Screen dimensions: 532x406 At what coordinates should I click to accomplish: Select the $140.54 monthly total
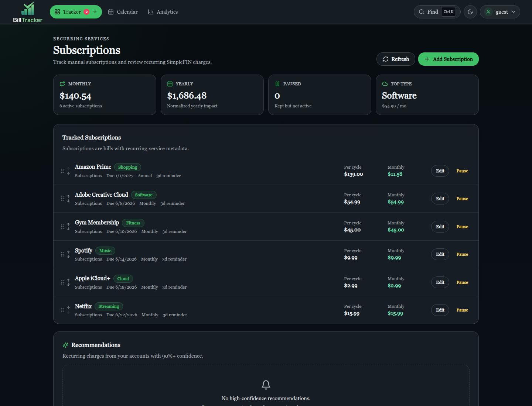pyautogui.click(x=75, y=96)
